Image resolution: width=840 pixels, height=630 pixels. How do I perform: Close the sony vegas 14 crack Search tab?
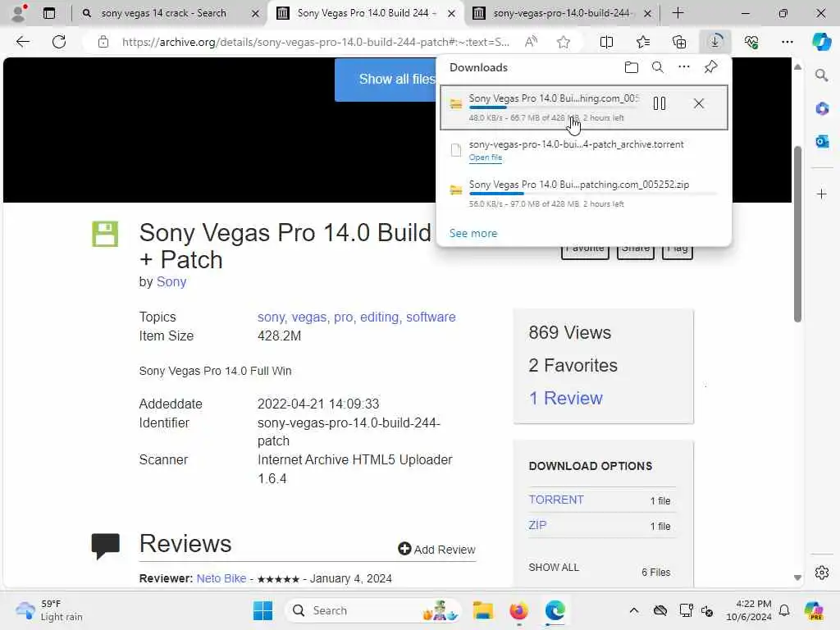tap(256, 13)
